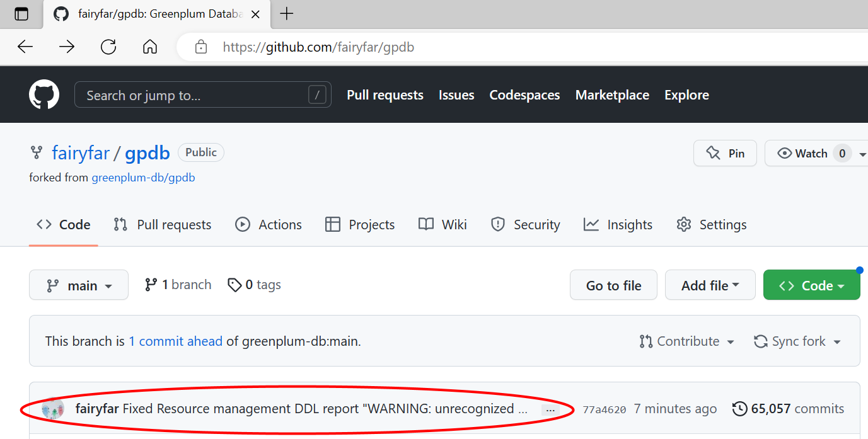Image resolution: width=868 pixels, height=439 pixels.
Task: Open a new browser tab with plus
Action: pyautogui.click(x=287, y=14)
